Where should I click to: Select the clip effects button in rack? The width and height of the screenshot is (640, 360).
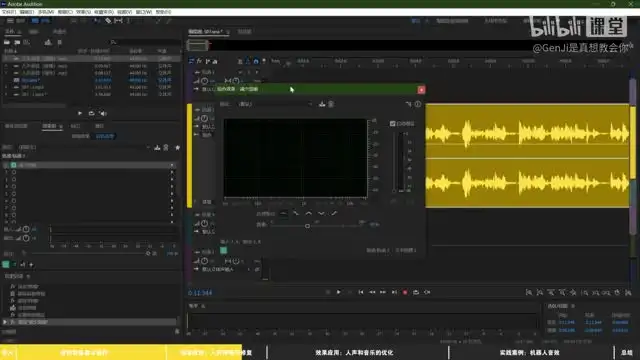[x=80, y=136]
